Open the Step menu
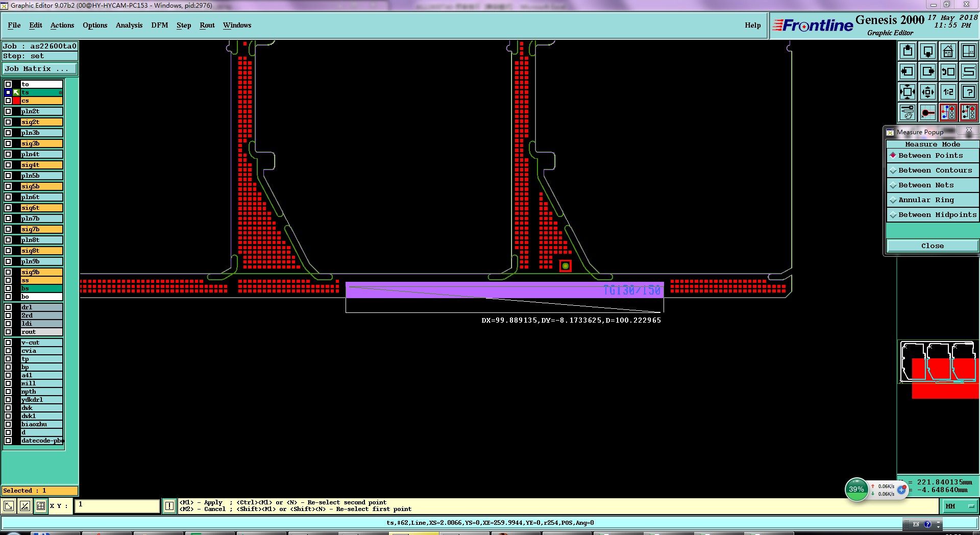The height and width of the screenshot is (535, 980). pyautogui.click(x=184, y=25)
